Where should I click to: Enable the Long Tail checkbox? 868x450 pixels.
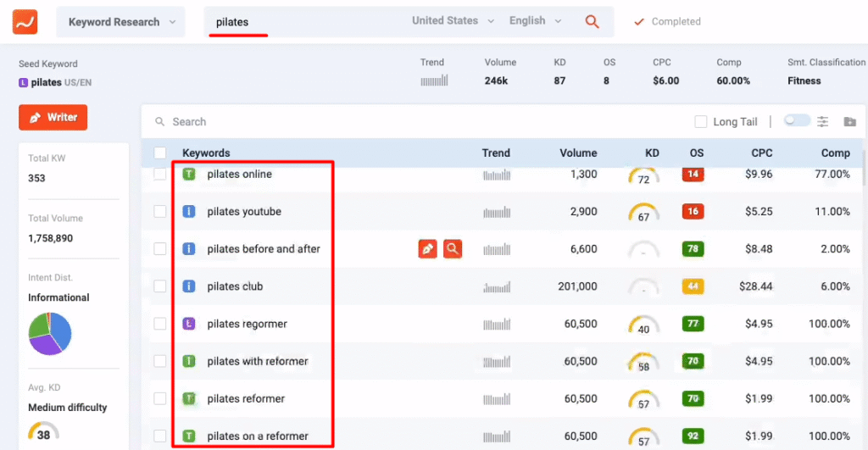tap(700, 122)
